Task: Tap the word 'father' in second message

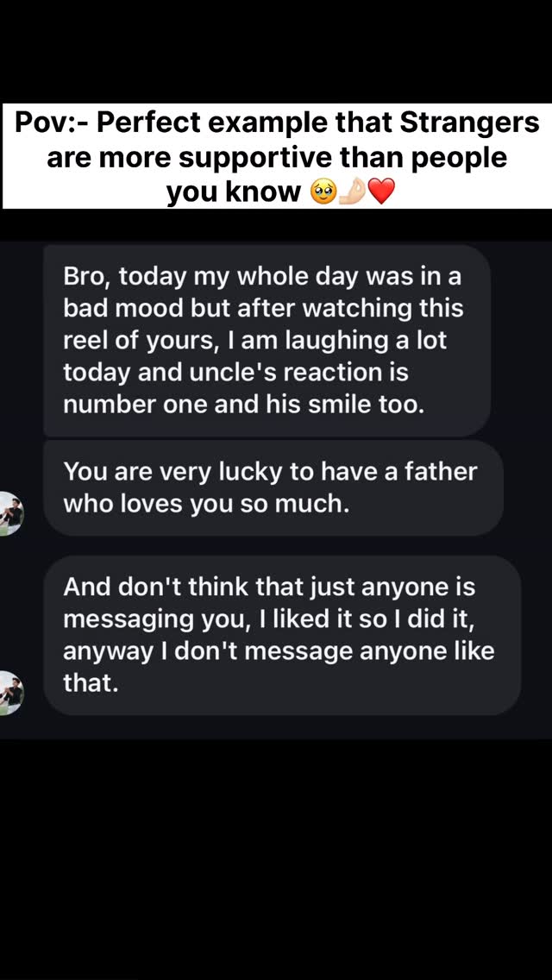Action: tap(440, 471)
